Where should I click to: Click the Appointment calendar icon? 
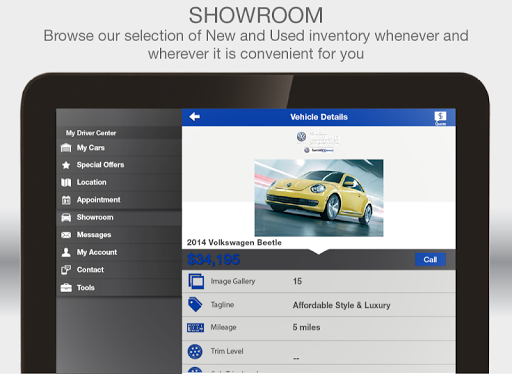[66, 200]
